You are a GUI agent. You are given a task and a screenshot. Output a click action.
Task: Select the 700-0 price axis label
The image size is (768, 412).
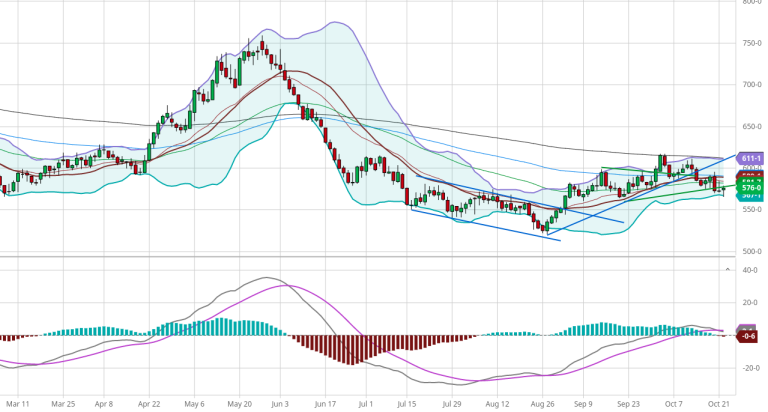751,85
